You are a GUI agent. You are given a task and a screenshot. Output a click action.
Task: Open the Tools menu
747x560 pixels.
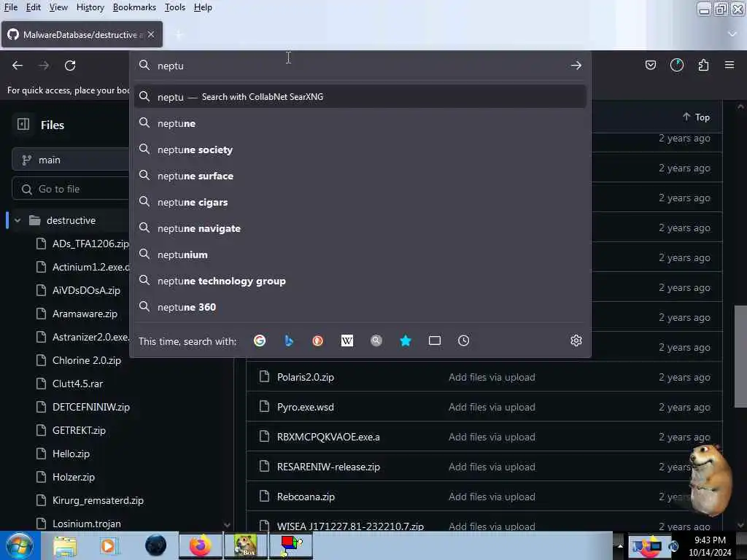[175, 7]
